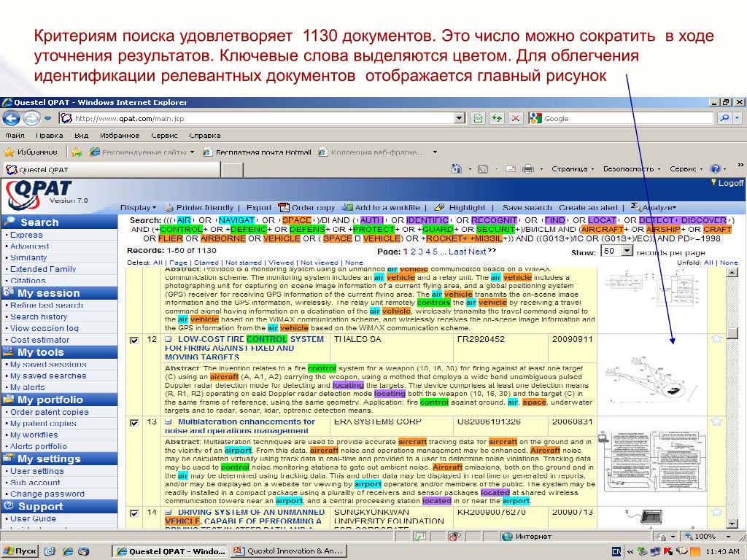Collapse record 13 abstract expander

(169, 422)
